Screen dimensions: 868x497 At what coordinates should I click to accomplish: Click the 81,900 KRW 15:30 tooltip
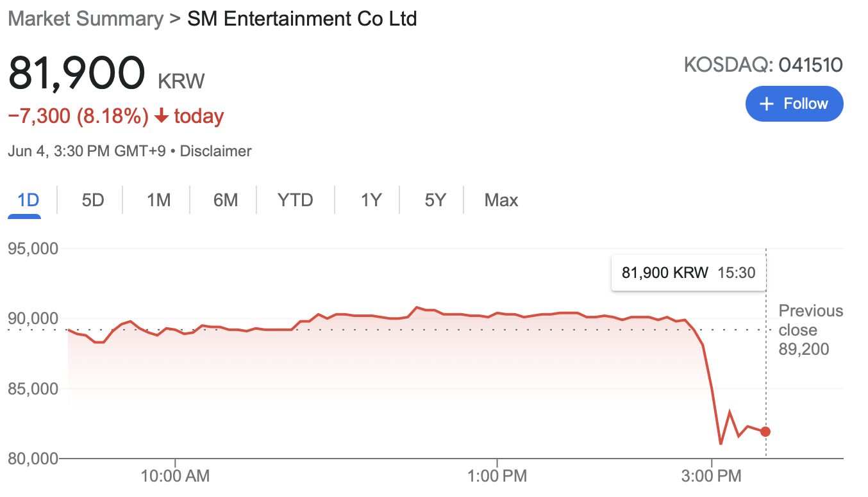(x=689, y=273)
